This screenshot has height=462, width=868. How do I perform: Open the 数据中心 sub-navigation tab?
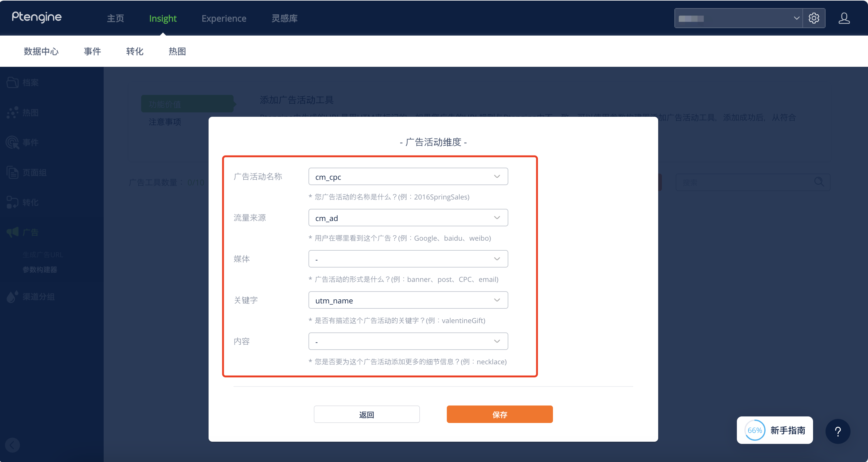click(41, 51)
